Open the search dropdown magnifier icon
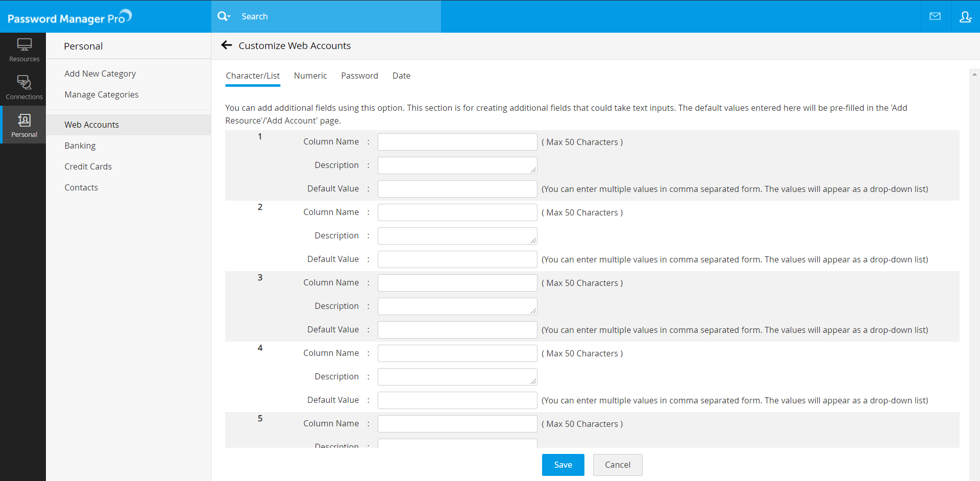The height and width of the screenshot is (481, 980). click(224, 16)
